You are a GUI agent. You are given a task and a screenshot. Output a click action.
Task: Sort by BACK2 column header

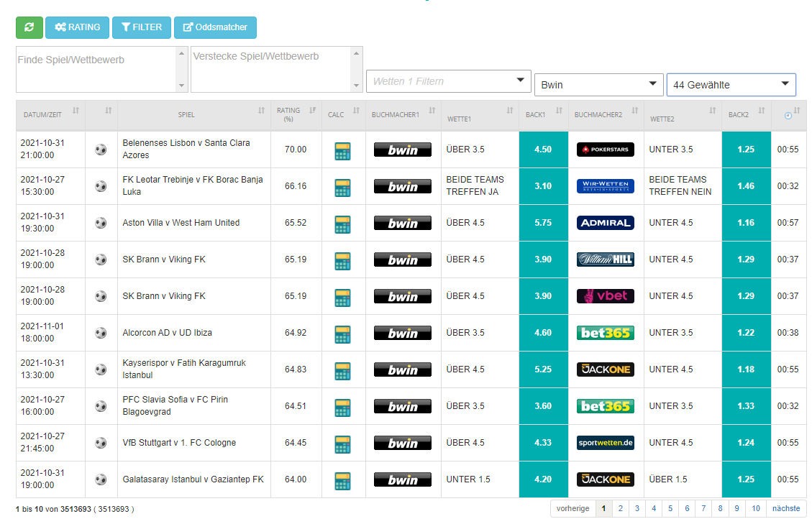pyautogui.click(x=747, y=115)
